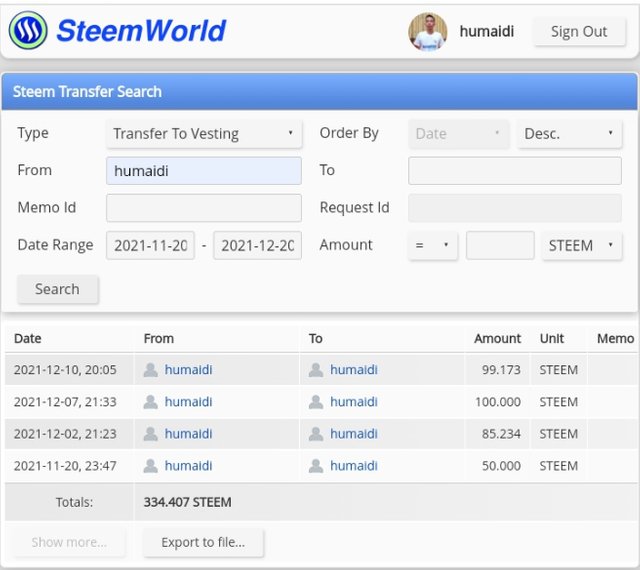Click To user icon in 2021-12-02 row
Viewport: 640px width, 570px height.
[x=316, y=434]
